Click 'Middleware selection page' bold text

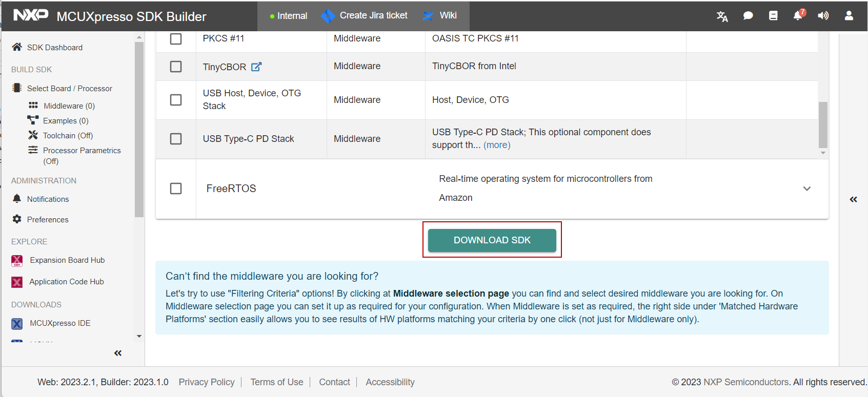pos(451,294)
